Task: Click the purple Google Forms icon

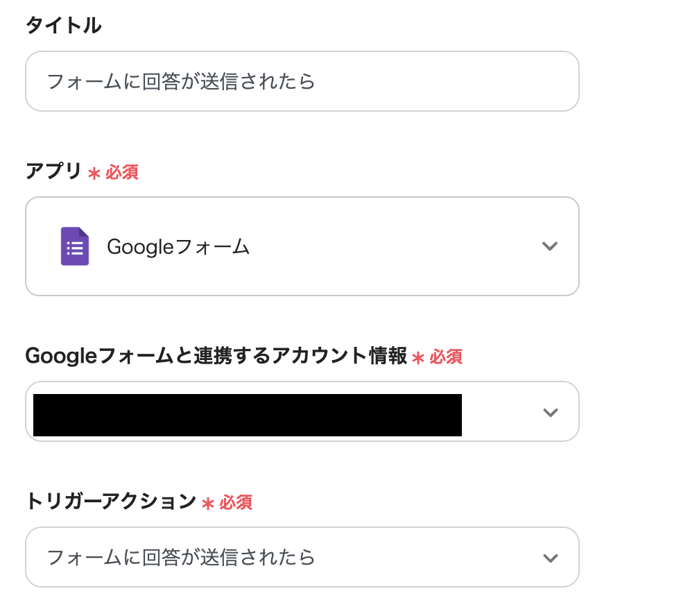Action: (74, 246)
